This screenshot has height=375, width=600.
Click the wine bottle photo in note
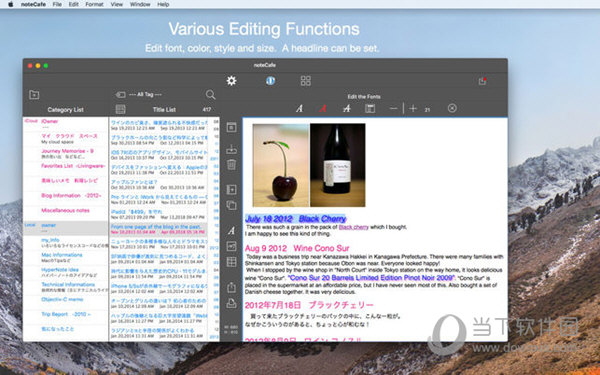(x=338, y=165)
